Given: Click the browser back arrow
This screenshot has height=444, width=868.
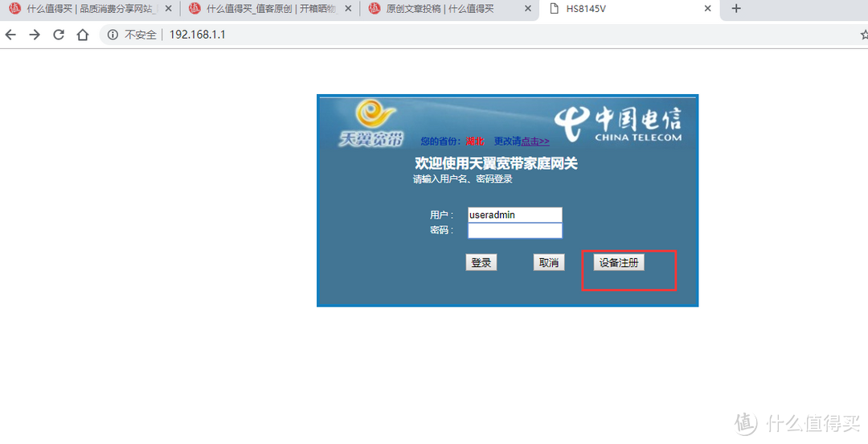Looking at the screenshot, I should coord(10,35).
